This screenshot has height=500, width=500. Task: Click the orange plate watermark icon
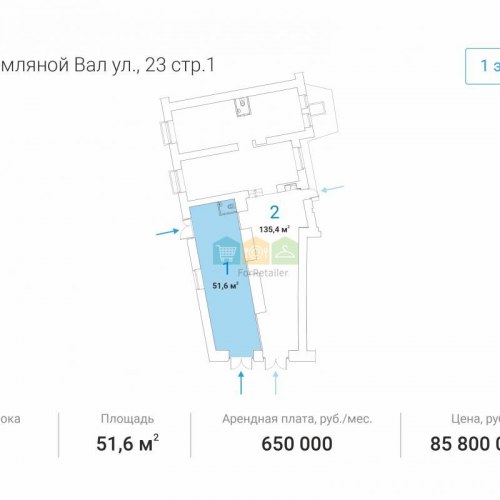click(256, 251)
